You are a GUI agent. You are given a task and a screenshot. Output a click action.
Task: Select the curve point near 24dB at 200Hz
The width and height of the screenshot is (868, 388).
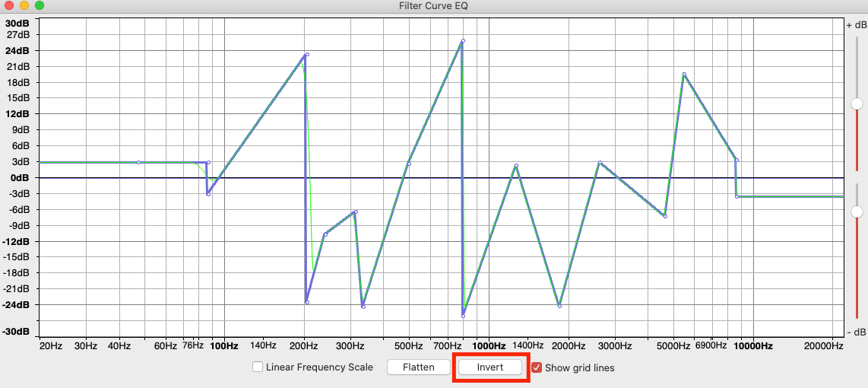pos(306,54)
